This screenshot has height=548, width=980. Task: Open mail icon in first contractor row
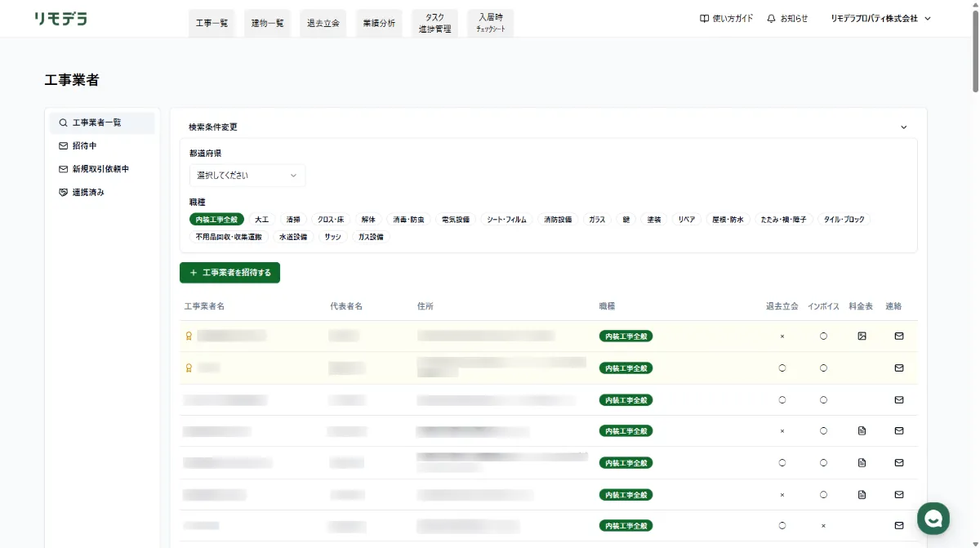899,336
